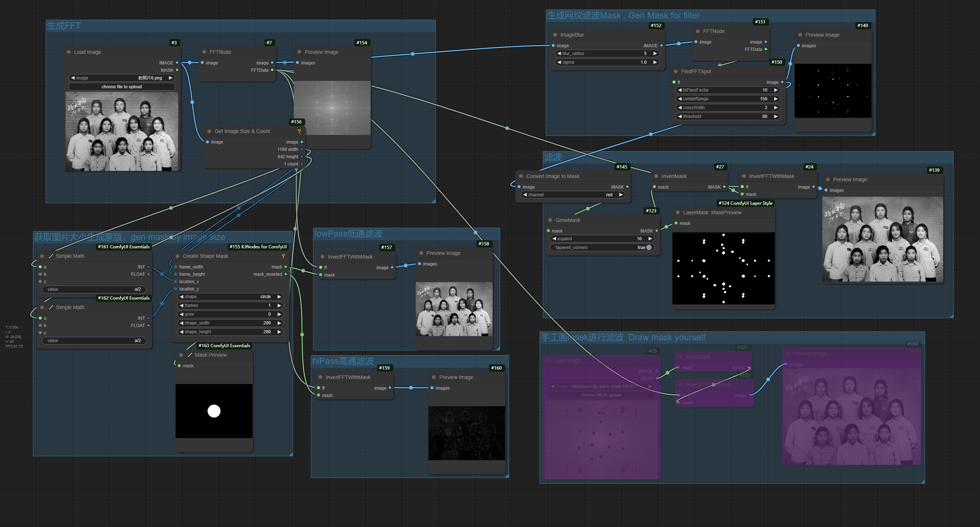Click the left arrow to decrease hiPassFactor
Image resolution: width=980 pixels, height=527 pixels.
[680, 90]
